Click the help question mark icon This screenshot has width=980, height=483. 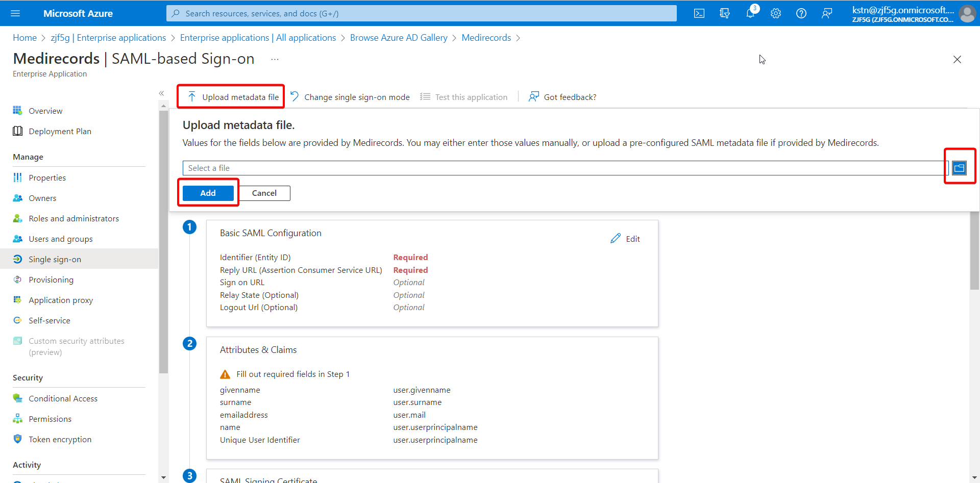801,13
